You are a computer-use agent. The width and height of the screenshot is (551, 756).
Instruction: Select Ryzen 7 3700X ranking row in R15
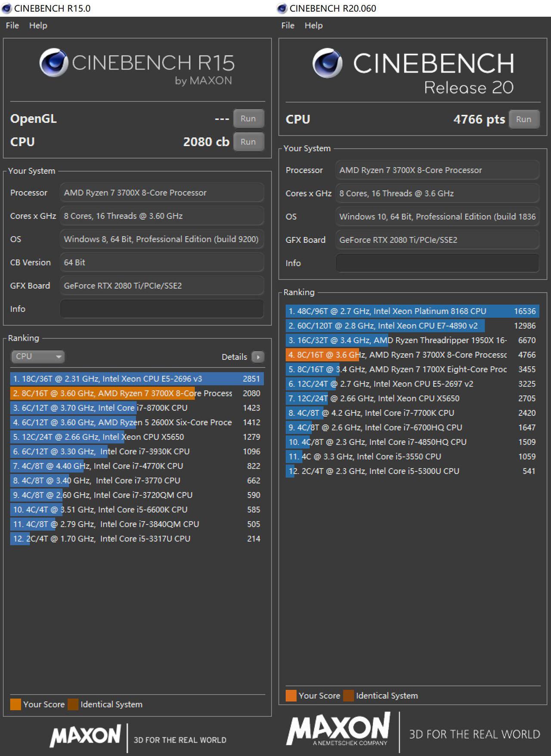[137, 393]
